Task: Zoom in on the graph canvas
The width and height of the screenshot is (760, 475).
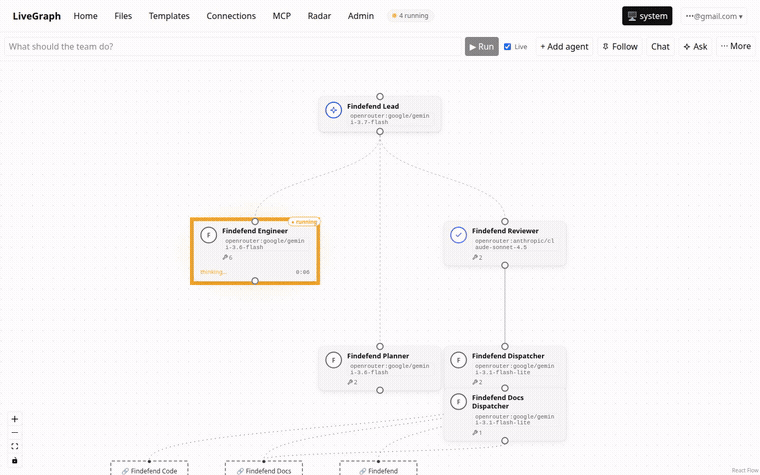Action: (15, 419)
